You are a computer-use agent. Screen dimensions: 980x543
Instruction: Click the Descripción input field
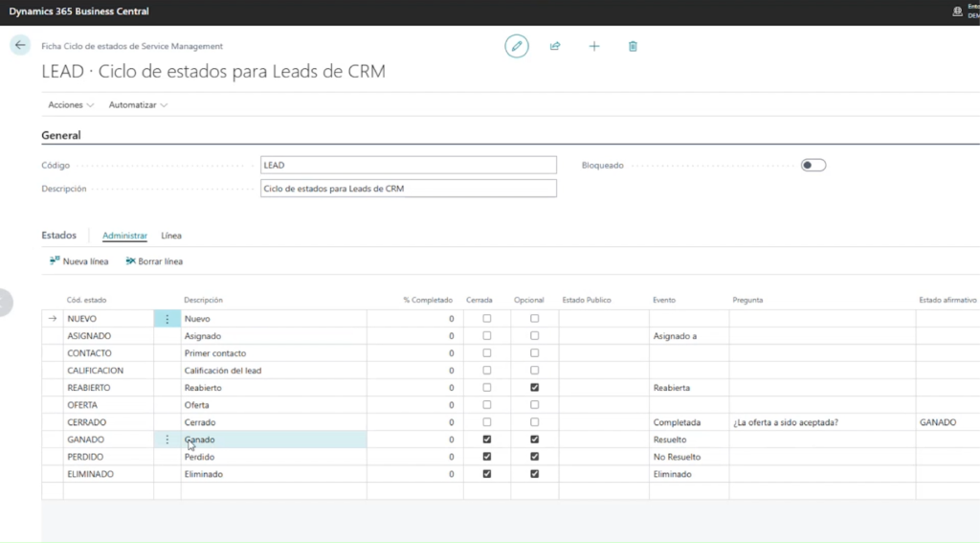point(408,189)
